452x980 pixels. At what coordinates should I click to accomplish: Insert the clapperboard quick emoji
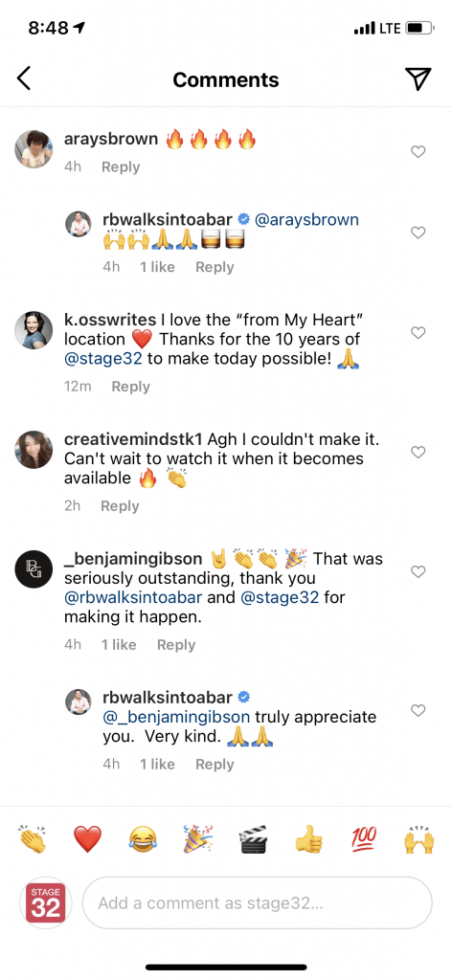coord(253,838)
